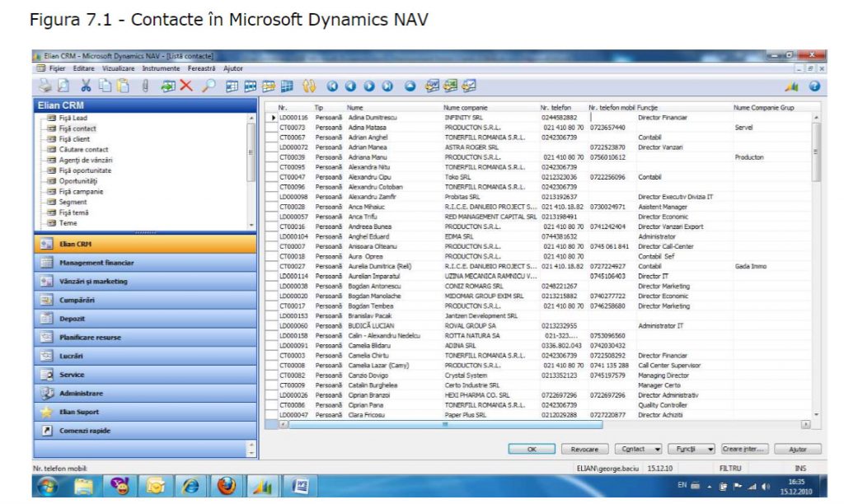
Task: Click the Send to Word toolbar icon
Action: (432, 86)
